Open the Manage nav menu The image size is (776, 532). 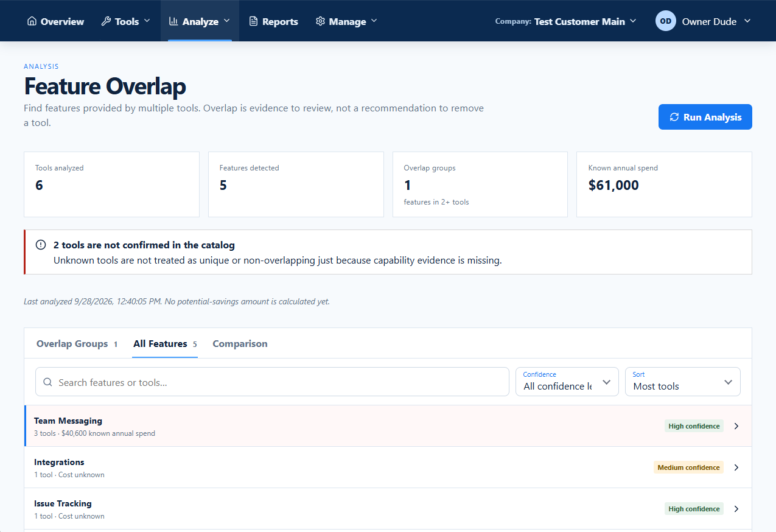click(x=346, y=21)
